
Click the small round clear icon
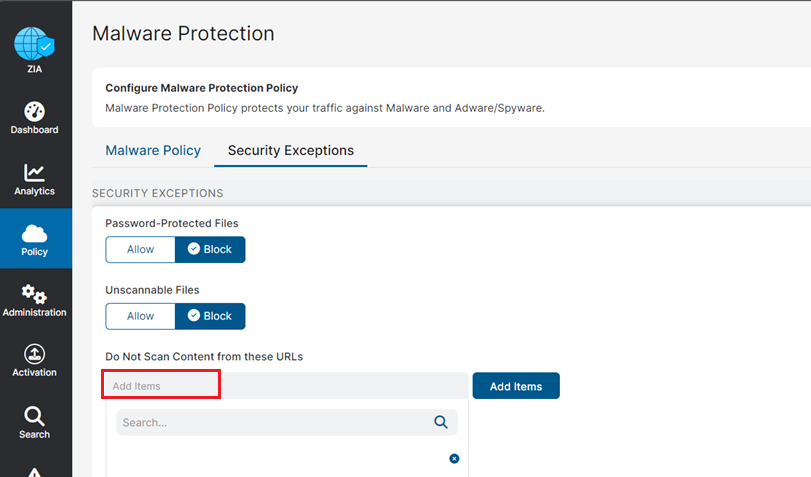pos(454,458)
